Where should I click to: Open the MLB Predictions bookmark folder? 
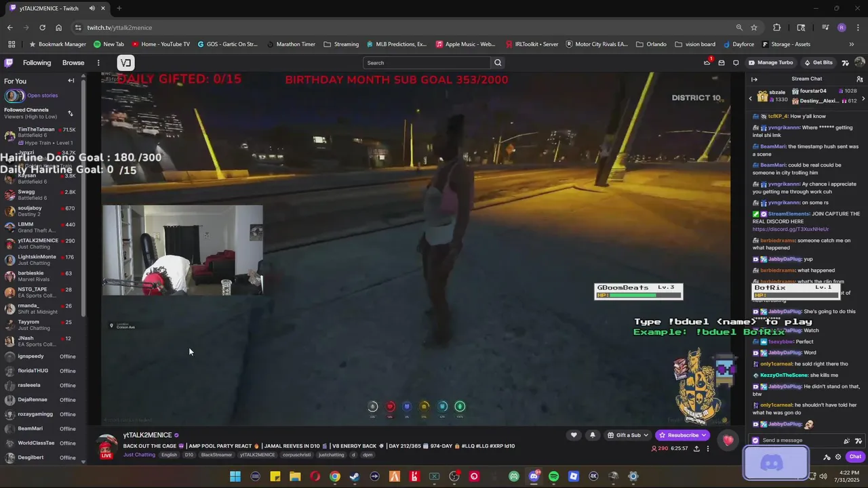click(x=396, y=44)
